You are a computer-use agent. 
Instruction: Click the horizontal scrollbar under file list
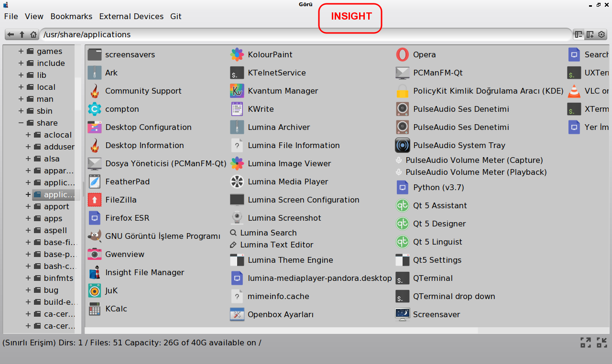click(x=281, y=331)
